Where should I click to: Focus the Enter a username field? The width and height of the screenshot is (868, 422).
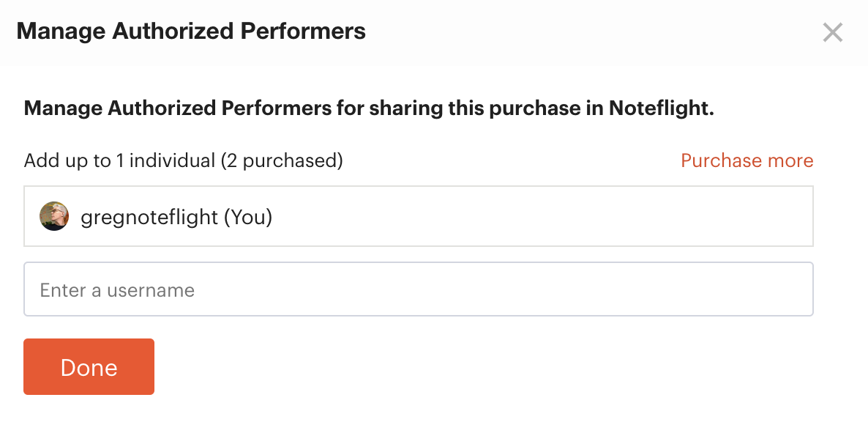pyautogui.click(x=418, y=289)
